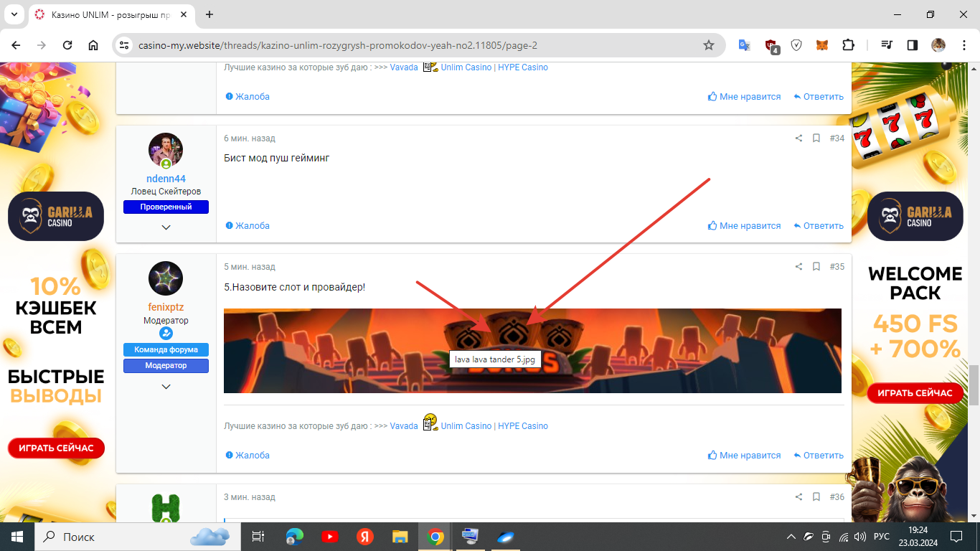The height and width of the screenshot is (551, 980).
Task: Open the media controls icon
Action: (x=887, y=45)
